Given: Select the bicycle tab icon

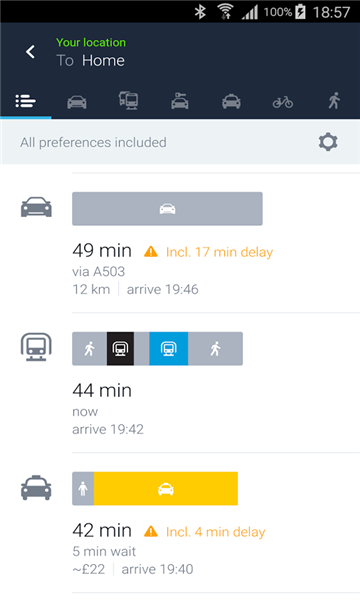Looking at the screenshot, I should pyautogui.click(x=283, y=101).
